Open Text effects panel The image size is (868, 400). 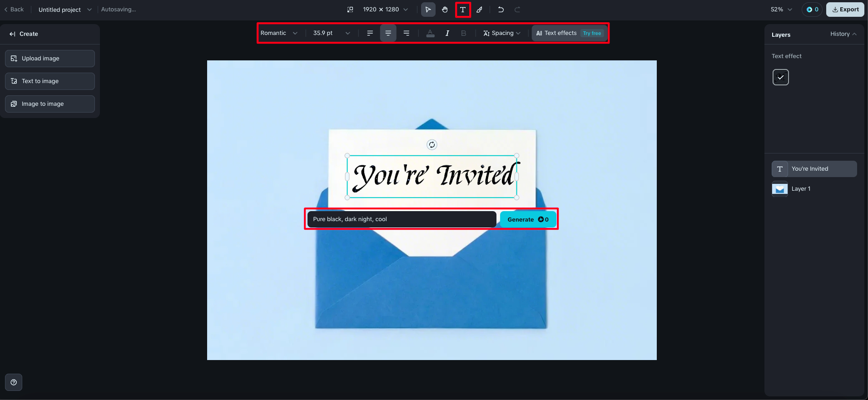click(569, 33)
